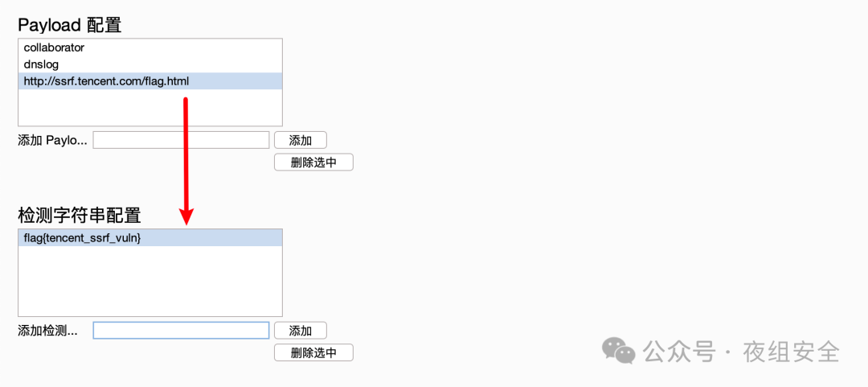Select the ssrf.tencent.com flag.html payload
This screenshot has width=868, height=387.
pos(106,80)
